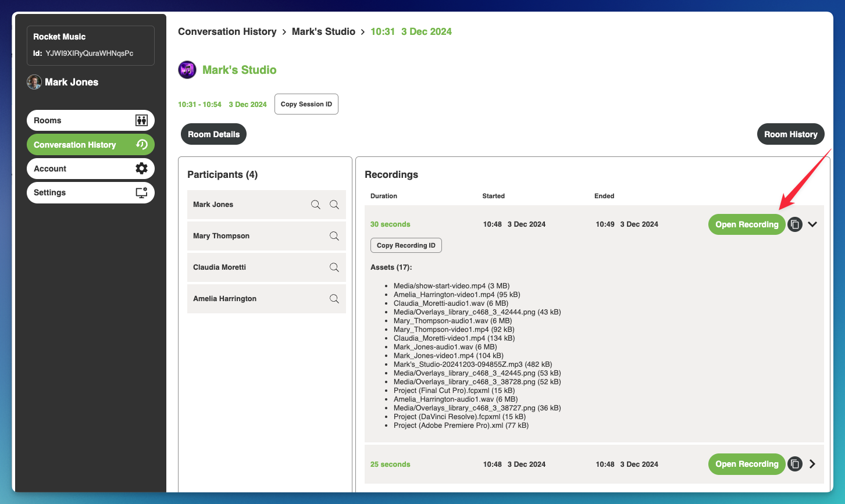Viewport: 845px width, 504px height.
Task: Select Claudia Moretti participant name
Action: click(x=219, y=267)
